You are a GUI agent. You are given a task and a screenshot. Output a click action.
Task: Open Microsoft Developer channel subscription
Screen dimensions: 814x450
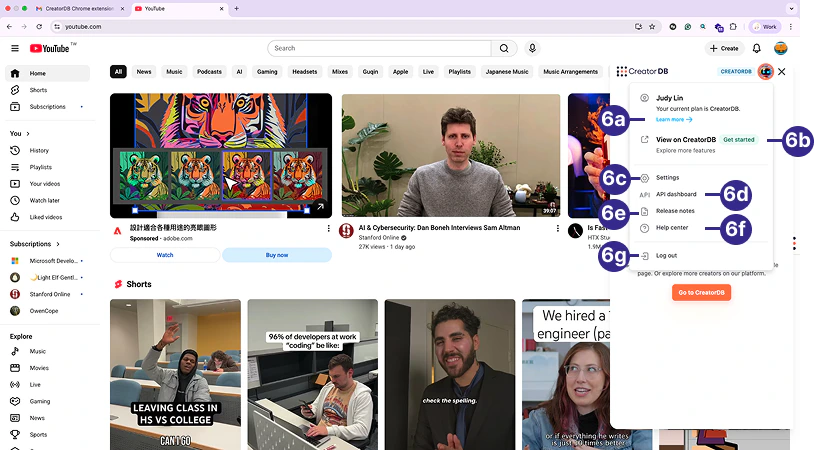click(47, 261)
